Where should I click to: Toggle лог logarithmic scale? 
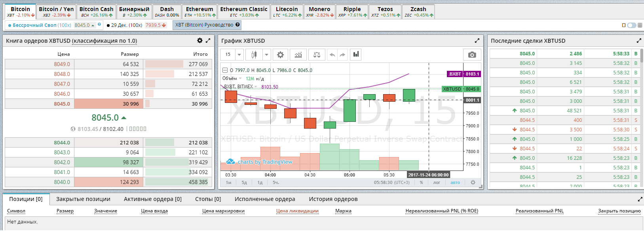(x=437, y=182)
